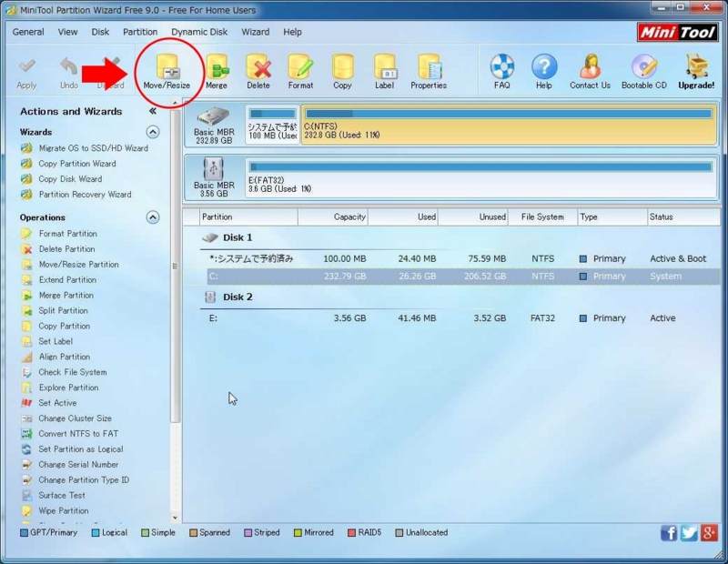Open the Partition menu
728x564 pixels.
[x=140, y=32]
